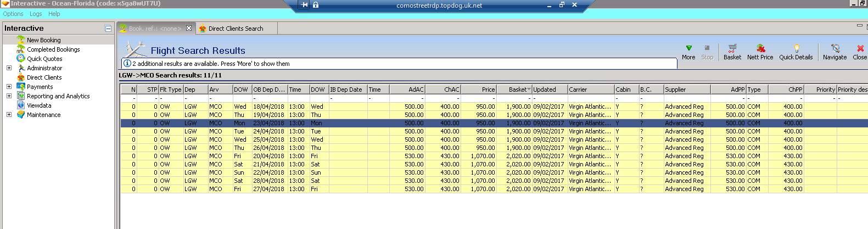Click the ChPP column header
Image resolution: width=868 pixels, height=229 pixels.
click(x=786, y=90)
